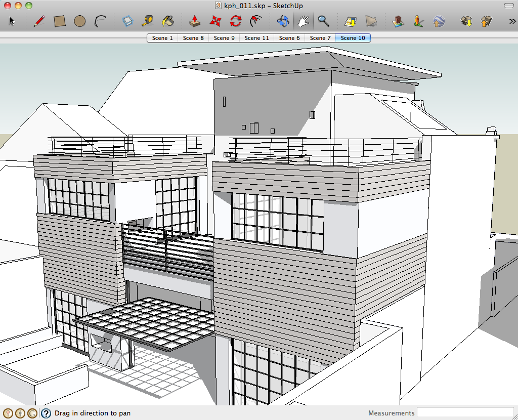The height and width of the screenshot is (420, 518).
Task: Click window resize grip corner
Action: pyautogui.click(x=514, y=416)
